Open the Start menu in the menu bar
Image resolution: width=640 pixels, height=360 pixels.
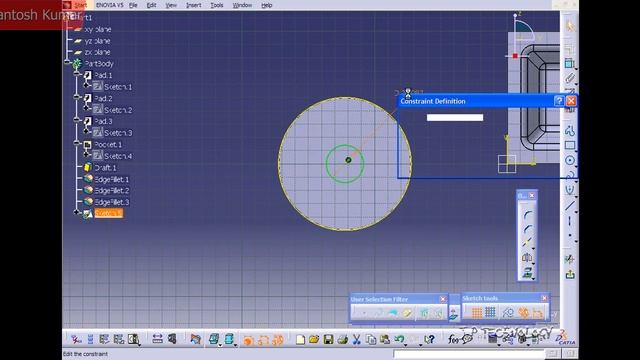click(80, 5)
